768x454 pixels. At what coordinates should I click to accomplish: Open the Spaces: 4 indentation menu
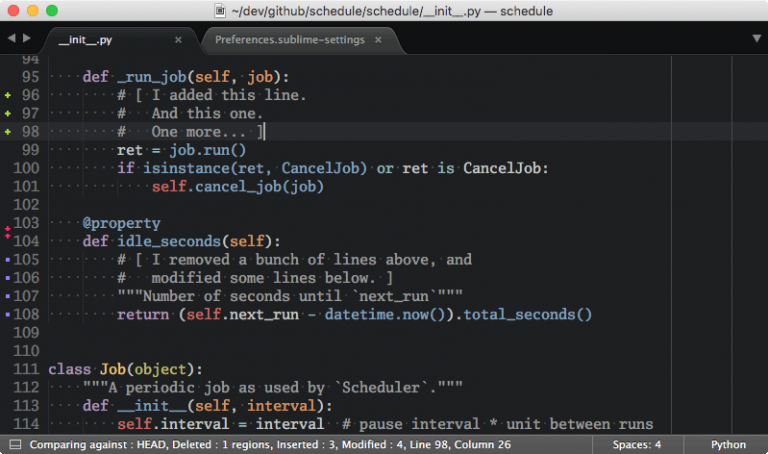point(637,444)
